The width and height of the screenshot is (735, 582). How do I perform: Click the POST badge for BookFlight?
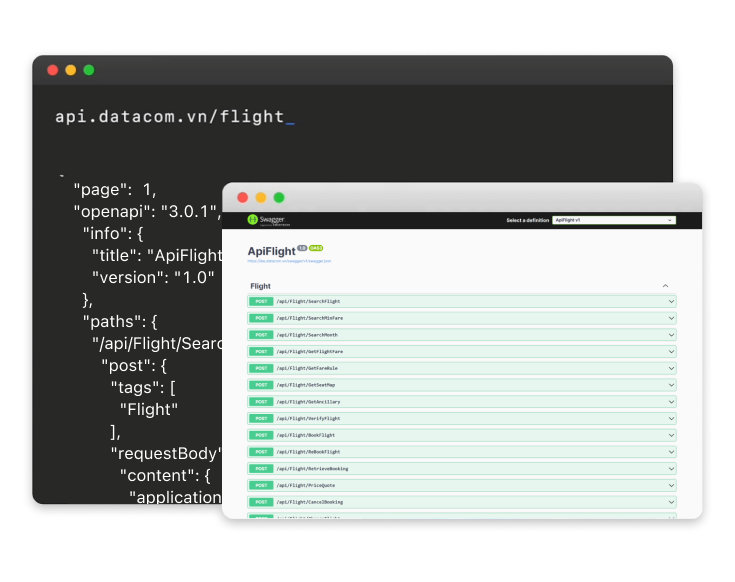point(261,435)
